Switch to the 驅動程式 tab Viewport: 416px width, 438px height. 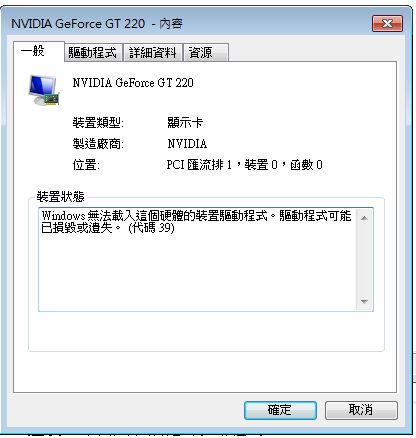(x=93, y=53)
